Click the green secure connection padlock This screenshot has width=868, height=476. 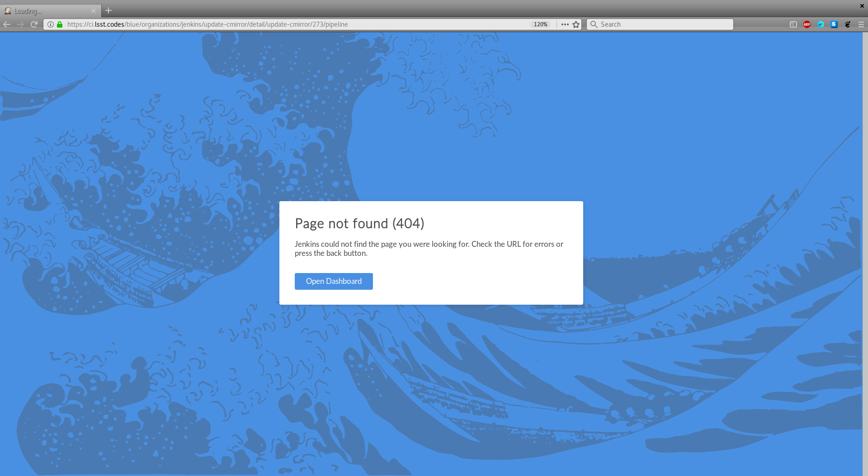tap(60, 24)
